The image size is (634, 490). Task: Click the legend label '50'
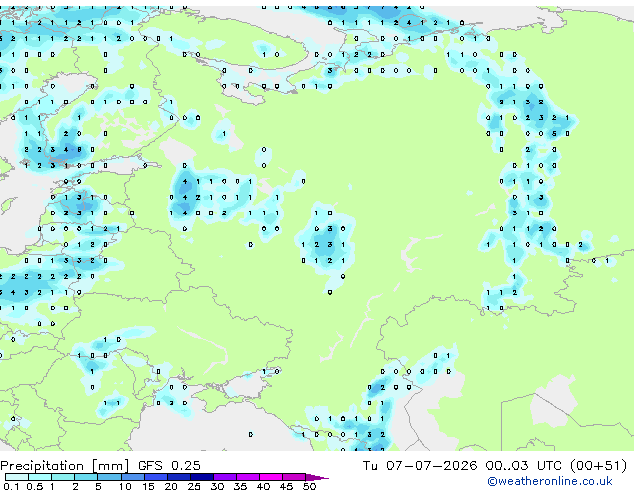(x=309, y=486)
